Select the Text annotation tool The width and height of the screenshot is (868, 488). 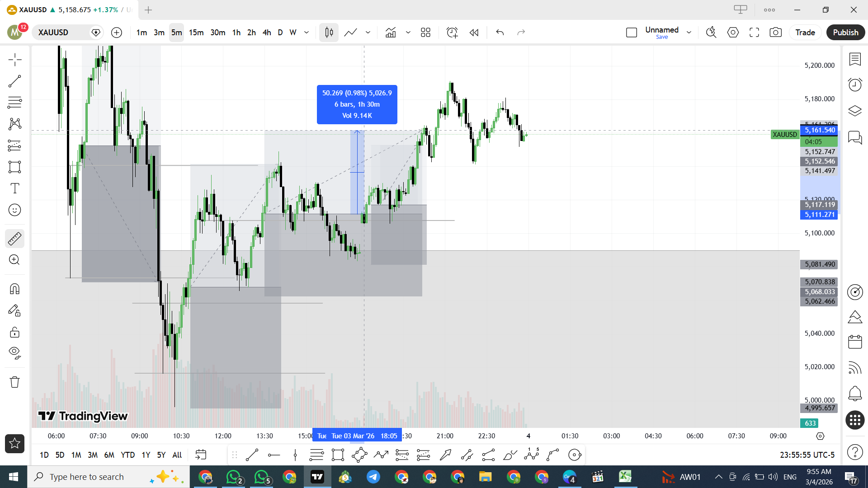pos(14,188)
